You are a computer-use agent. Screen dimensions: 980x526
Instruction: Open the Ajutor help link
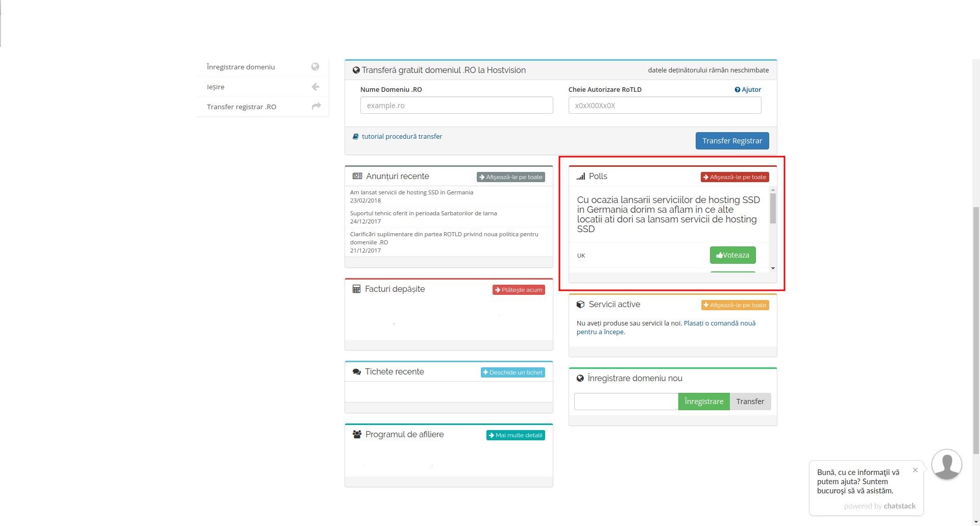tap(748, 89)
